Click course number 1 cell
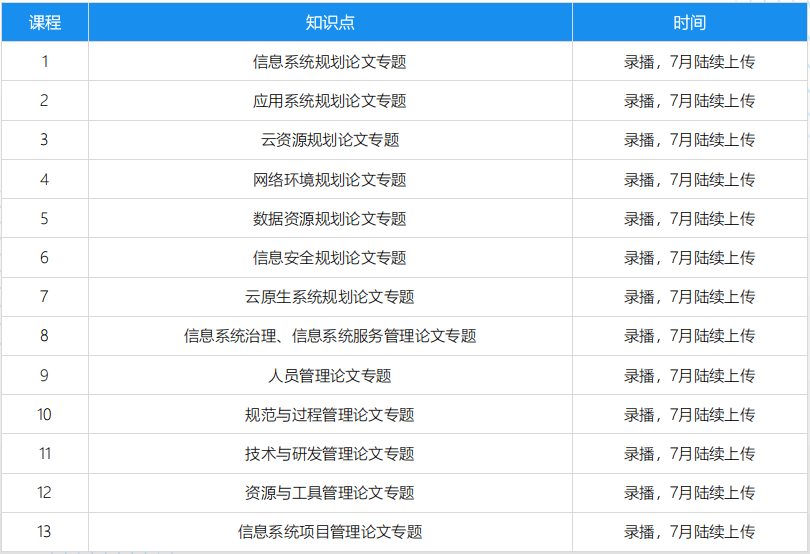Viewport: 810px width, 554px height. tap(44, 62)
